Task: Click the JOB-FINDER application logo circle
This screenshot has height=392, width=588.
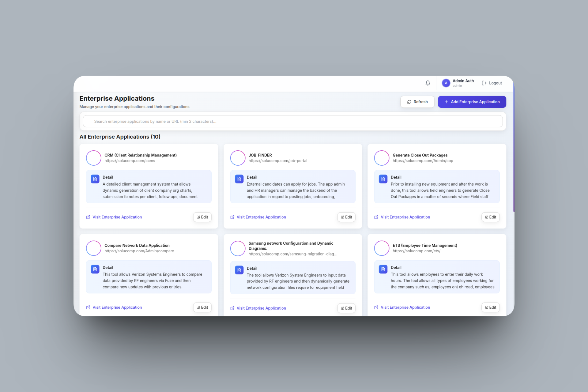Action: click(238, 158)
